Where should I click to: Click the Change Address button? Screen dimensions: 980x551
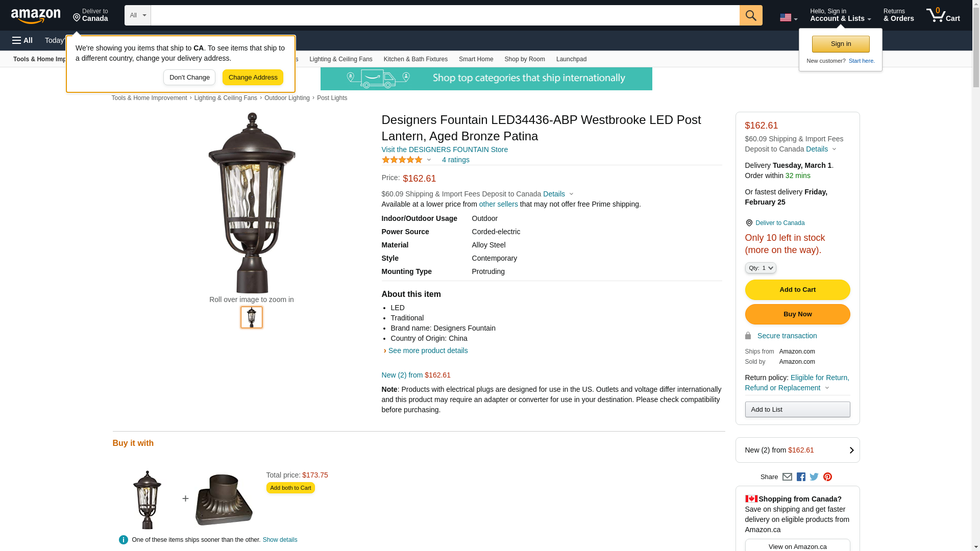tap(253, 78)
